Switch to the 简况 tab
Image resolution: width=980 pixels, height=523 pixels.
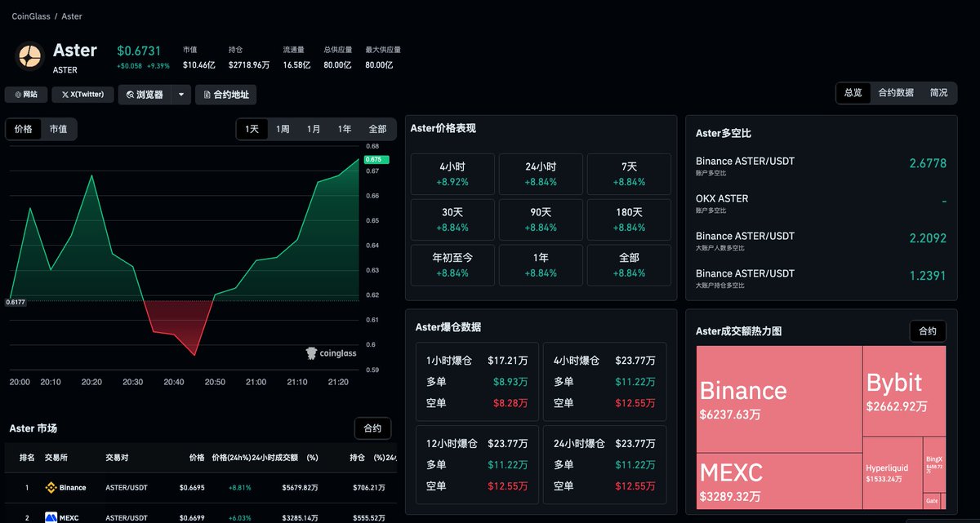click(938, 93)
